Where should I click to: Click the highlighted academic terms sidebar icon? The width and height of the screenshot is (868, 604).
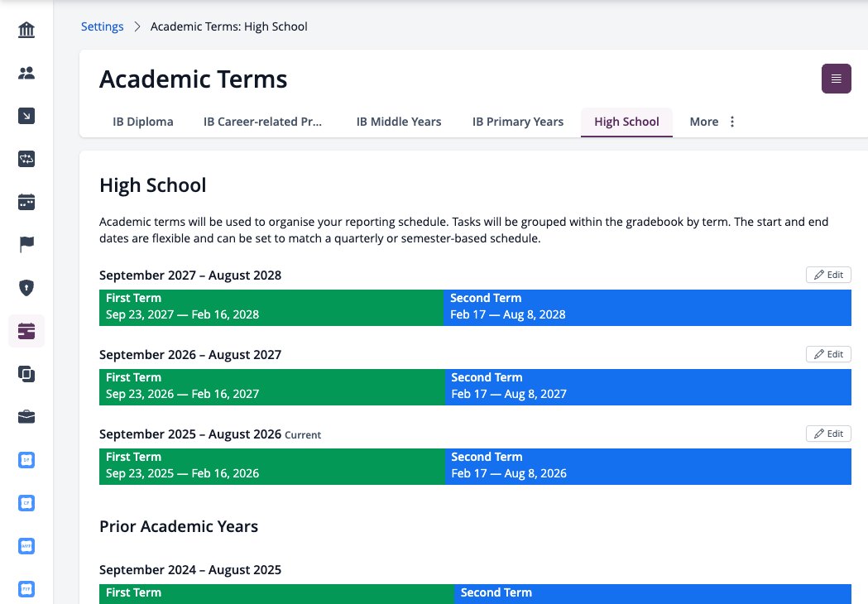[x=26, y=331]
